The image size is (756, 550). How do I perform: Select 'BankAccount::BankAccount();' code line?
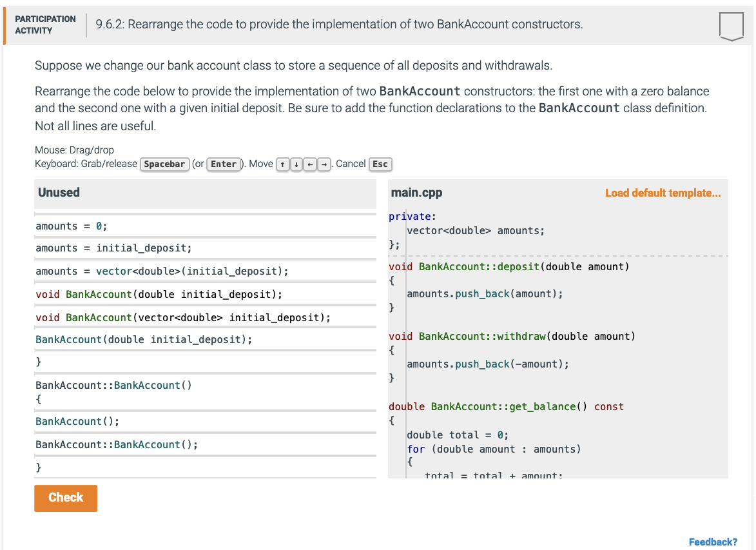[117, 445]
